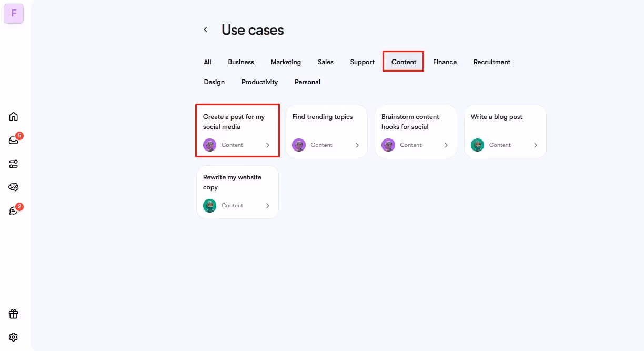Click the F profile avatar at top left
This screenshot has width=644, height=351.
[13, 14]
